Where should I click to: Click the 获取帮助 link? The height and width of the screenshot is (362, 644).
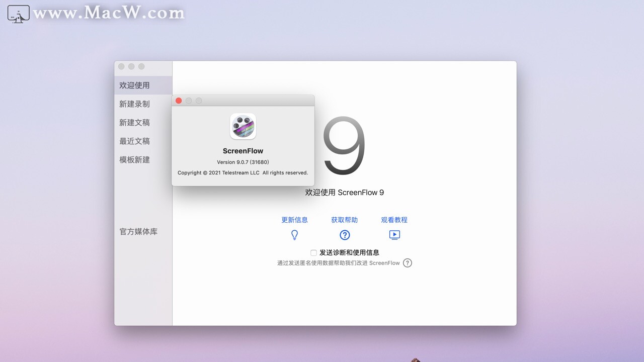click(345, 220)
